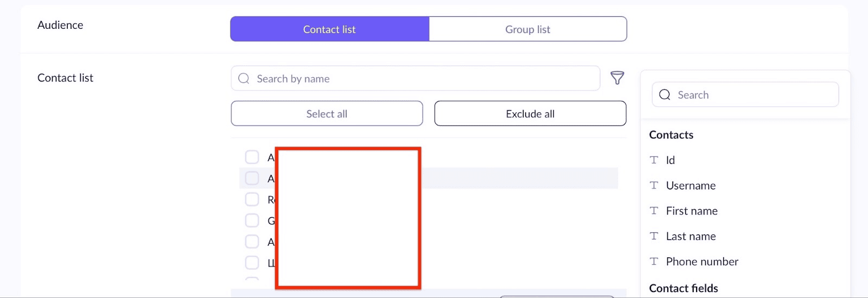Choose the Phone number contact field
The height and width of the screenshot is (298, 868).
click(x=702, y=262)
